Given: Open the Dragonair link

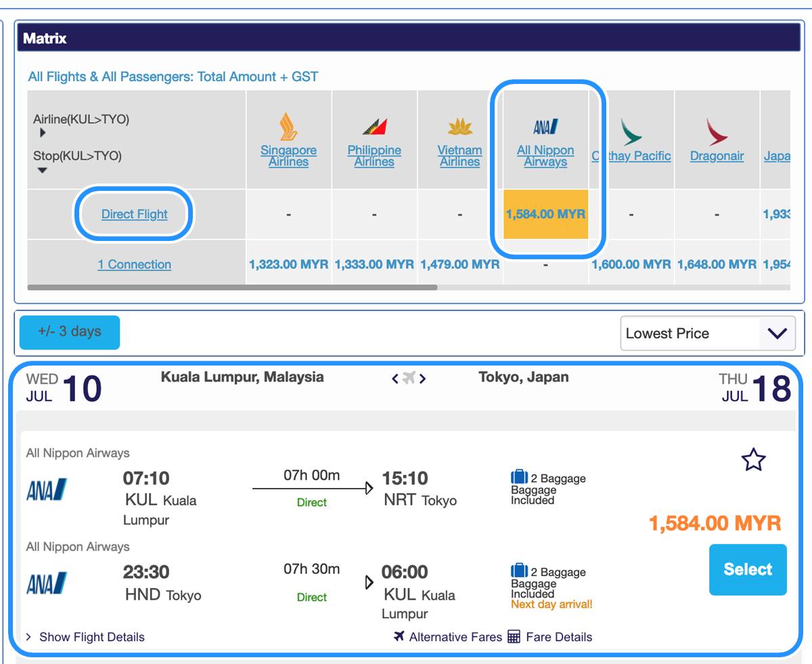Looking at the screenshot, I should pos(717,156).
